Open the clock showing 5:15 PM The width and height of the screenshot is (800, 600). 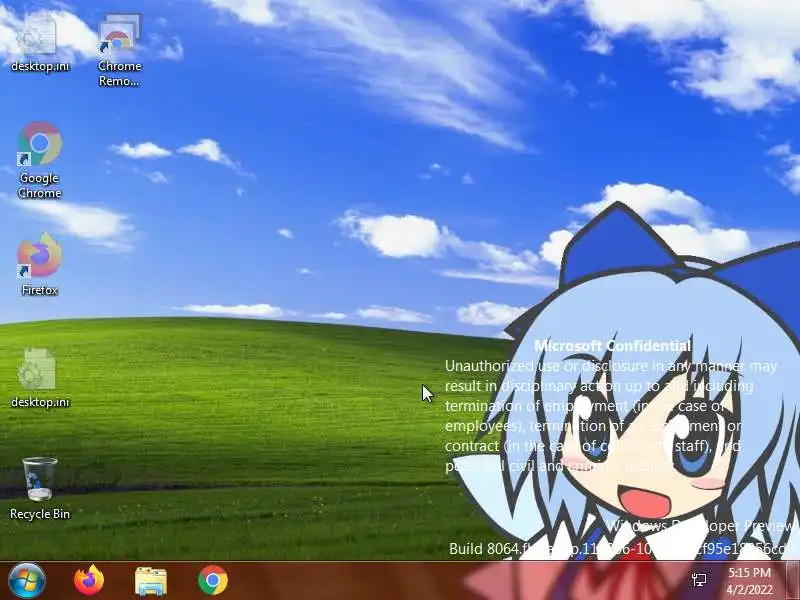(749, 581)
